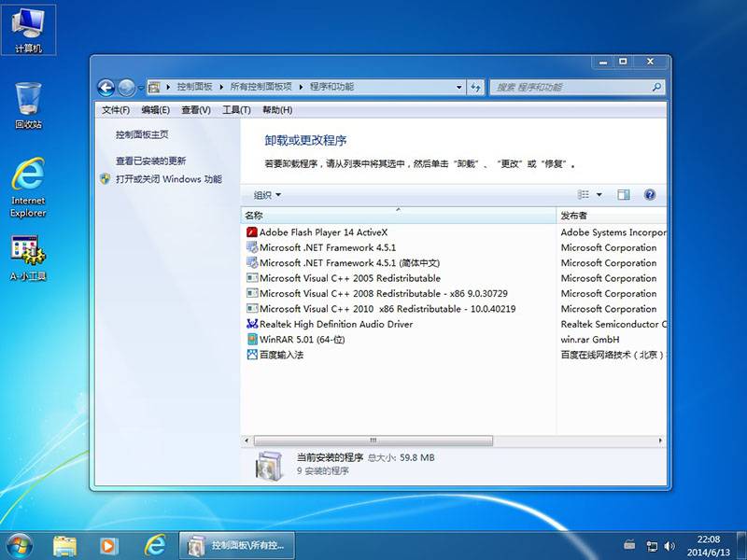Viewport: 747px width, 560px height.
Task: Open the 查看(V) menu
Action: tap(196, 110)
